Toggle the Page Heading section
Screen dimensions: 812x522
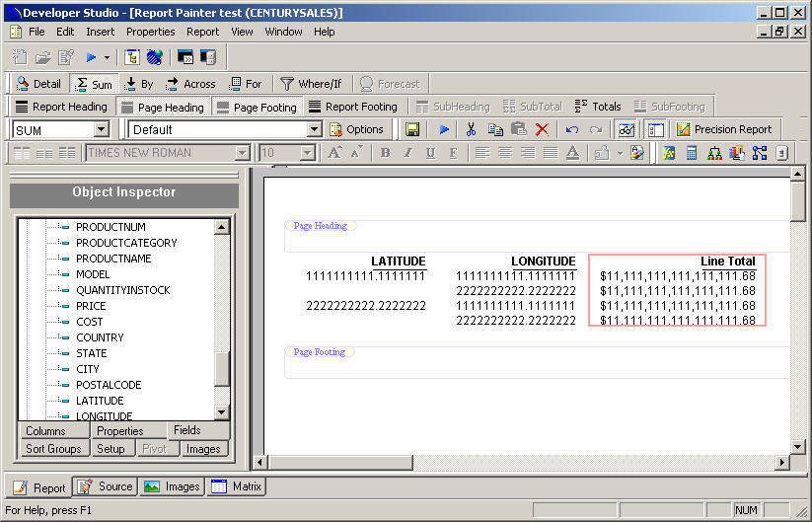tap(161, 107)
